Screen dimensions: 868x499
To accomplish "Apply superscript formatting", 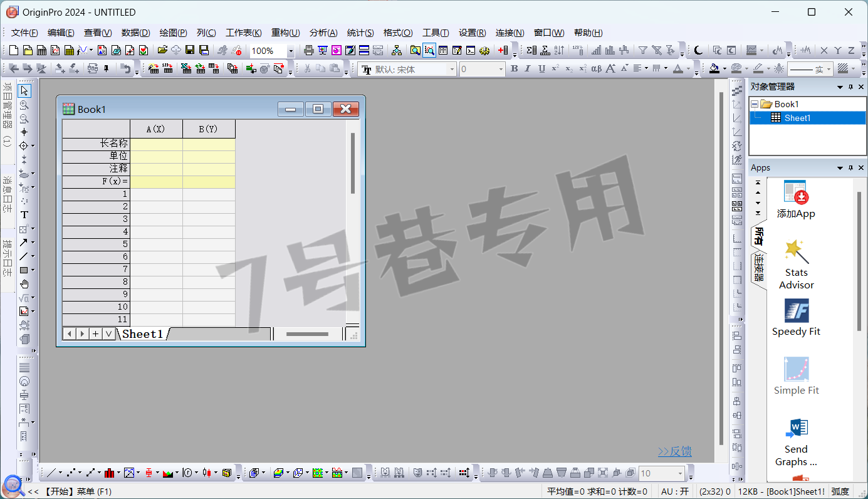I will point(555,69).
